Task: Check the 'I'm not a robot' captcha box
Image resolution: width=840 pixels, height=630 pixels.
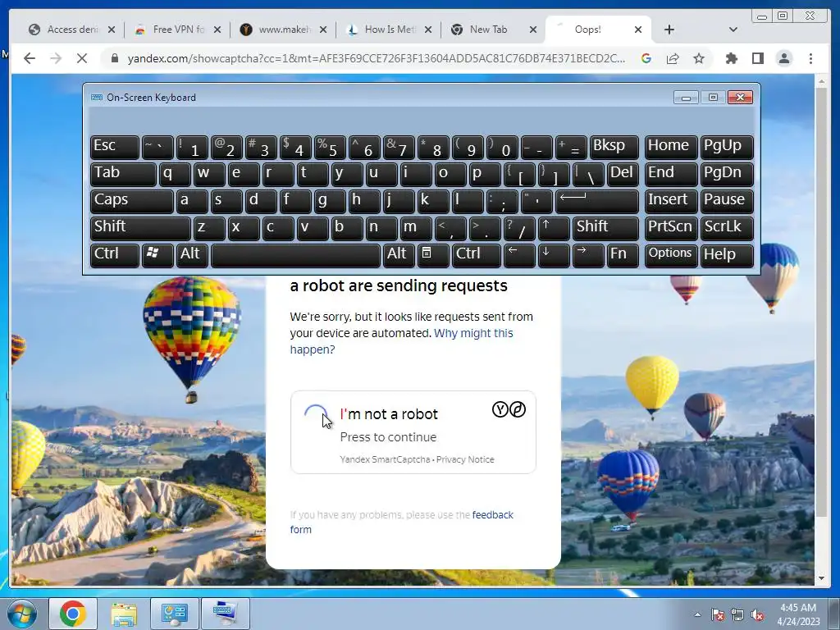Action: tap(316, 416)
